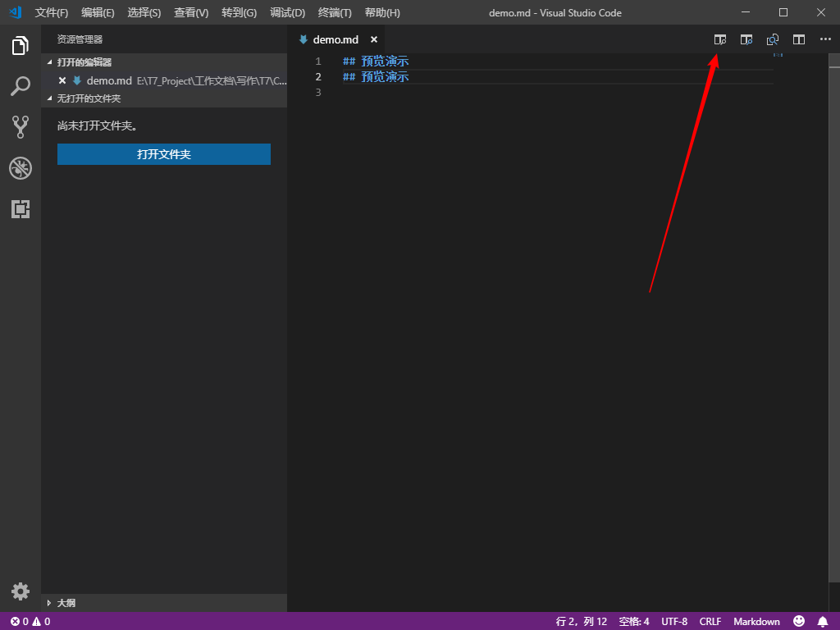The width and height of the screenshot is (840, 630).
Task: Click the warnings count in the status bar
Action: point(41,622)
